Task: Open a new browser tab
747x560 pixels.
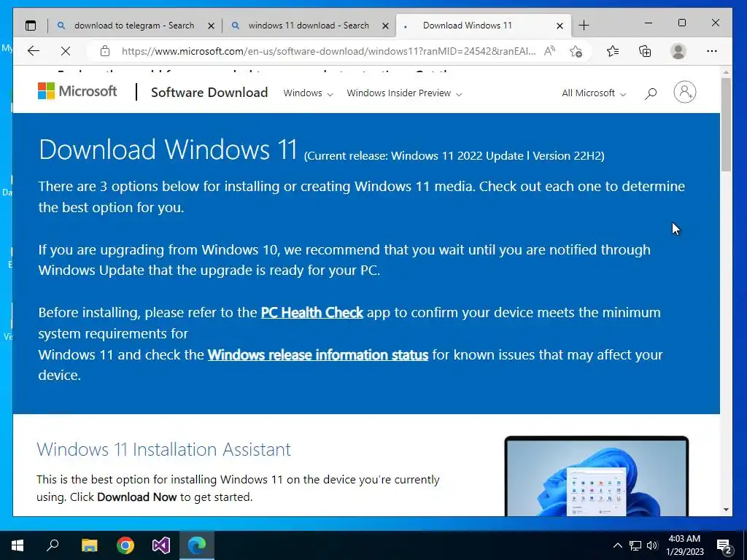Action: (x=584, y=26)
